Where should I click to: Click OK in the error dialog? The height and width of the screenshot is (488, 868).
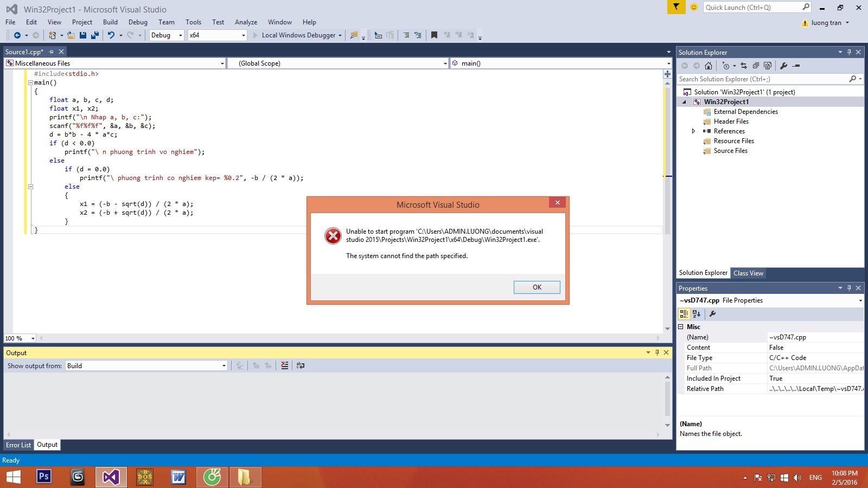coord(537,287)
